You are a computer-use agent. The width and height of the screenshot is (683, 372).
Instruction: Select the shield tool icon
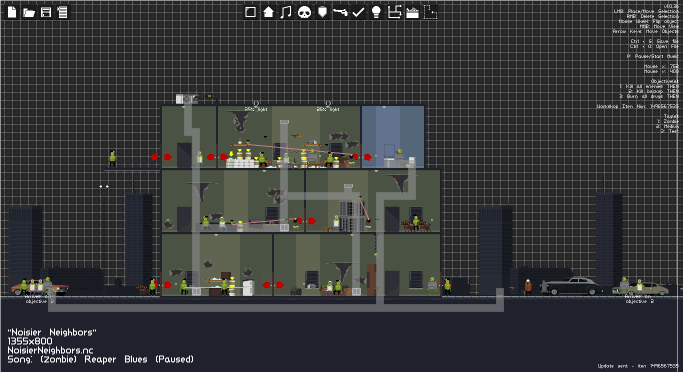click(322, 12)
